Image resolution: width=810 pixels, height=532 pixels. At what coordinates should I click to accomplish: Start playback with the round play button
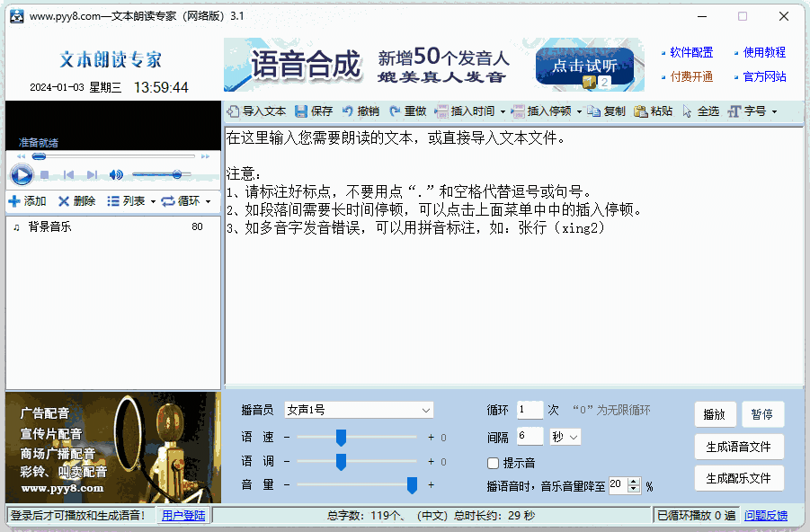click(22, 174)
